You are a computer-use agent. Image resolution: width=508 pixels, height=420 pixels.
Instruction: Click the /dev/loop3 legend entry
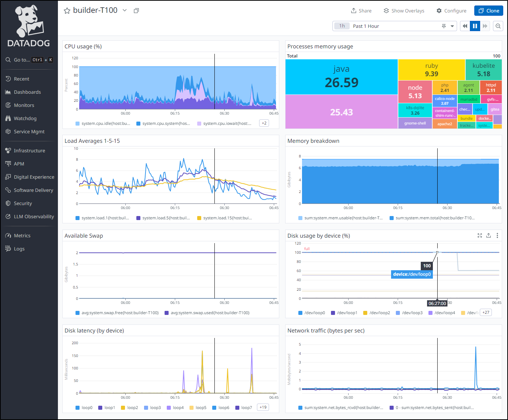(x=409, y=313)
